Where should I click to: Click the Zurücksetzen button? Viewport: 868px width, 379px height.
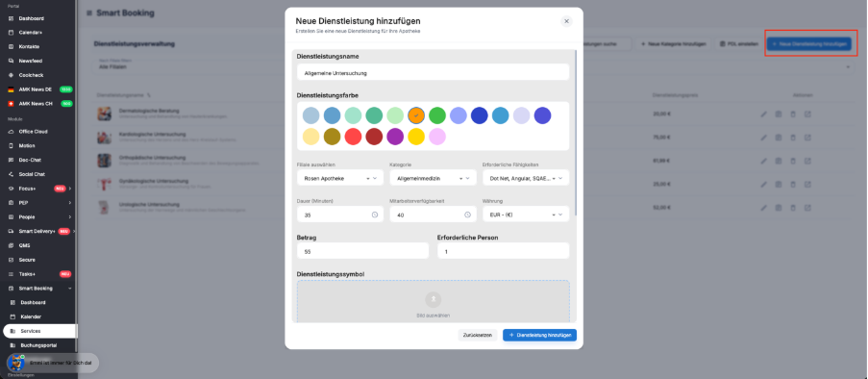pyautogui.click(x=478, y=335)
